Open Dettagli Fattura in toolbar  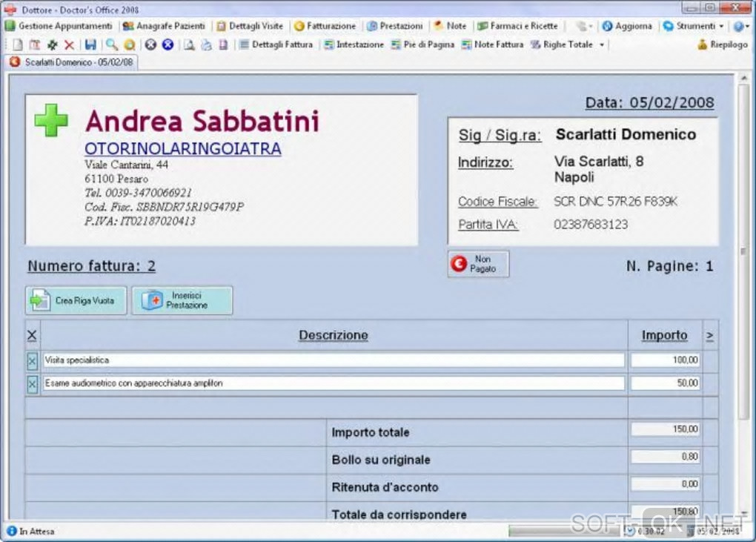(276, 44)
